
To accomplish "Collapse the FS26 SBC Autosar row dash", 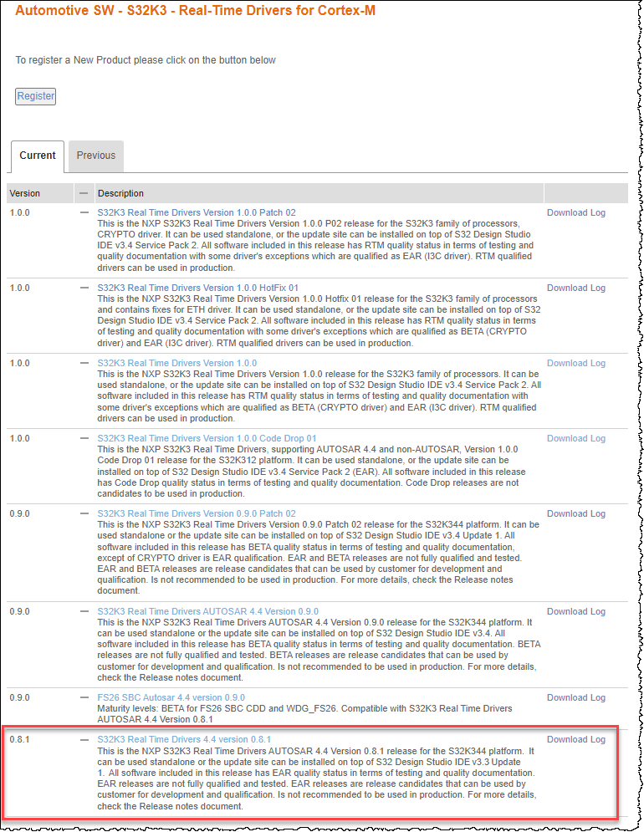I will click(x=84, y=697).
